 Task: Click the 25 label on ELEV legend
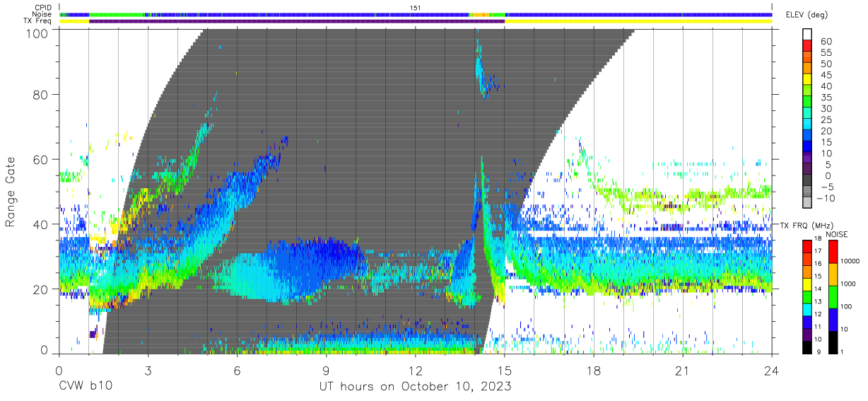point(826,120)
